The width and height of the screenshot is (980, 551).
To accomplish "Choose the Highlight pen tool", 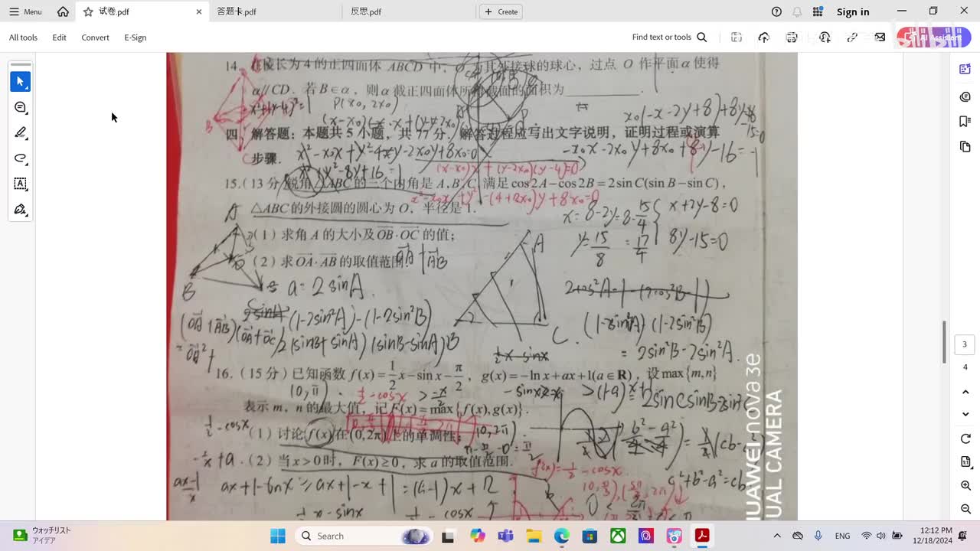I will [x=21, y=132].
